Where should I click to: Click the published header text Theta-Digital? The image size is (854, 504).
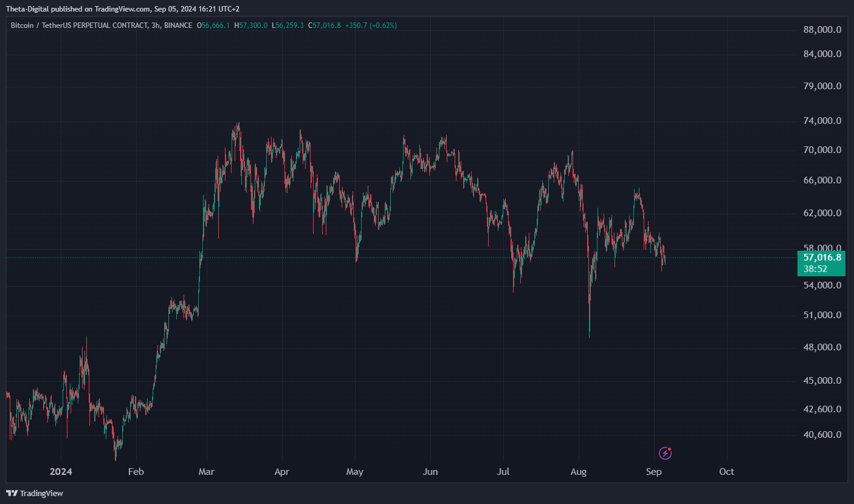(x=27, y=9)
